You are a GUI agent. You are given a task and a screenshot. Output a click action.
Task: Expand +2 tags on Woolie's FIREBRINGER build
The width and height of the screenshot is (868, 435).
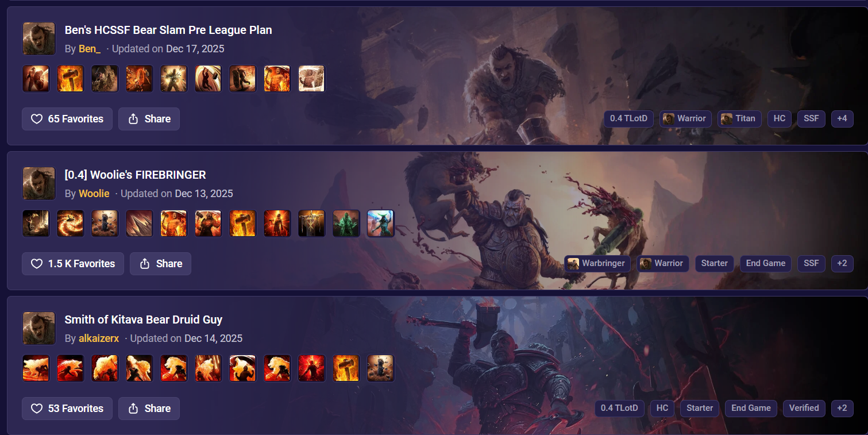coord(842,263)
